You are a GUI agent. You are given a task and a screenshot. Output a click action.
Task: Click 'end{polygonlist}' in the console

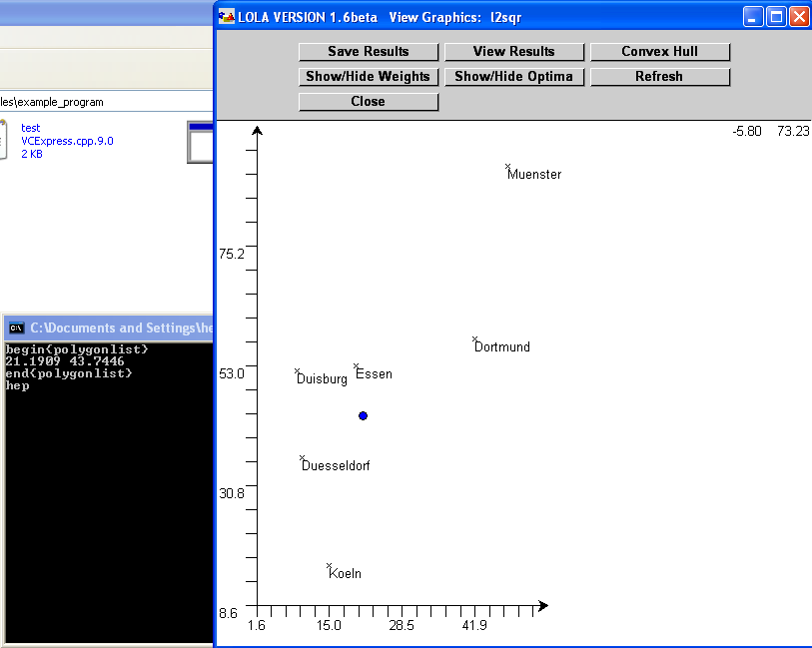pyautogui.click(x=69, y=373)
